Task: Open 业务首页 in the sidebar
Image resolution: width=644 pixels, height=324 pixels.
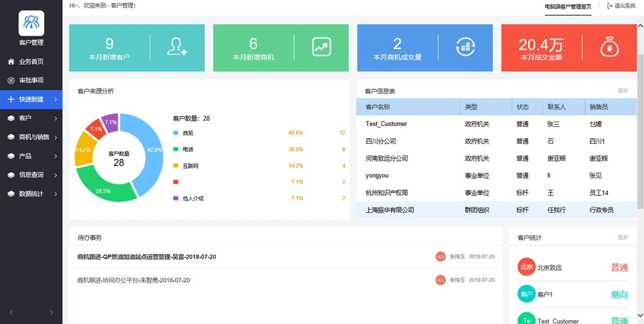Action: 31,61
